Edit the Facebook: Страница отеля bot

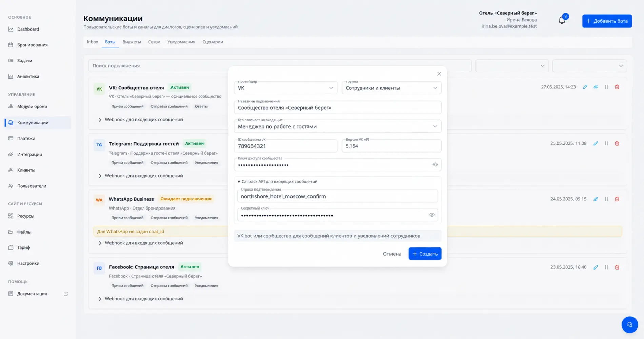596,267
